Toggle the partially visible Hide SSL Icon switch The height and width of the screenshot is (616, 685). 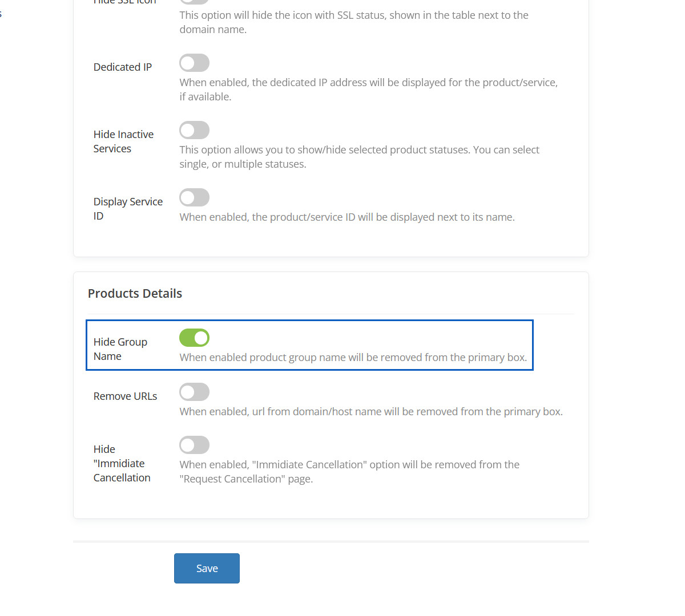pos(194,2)
